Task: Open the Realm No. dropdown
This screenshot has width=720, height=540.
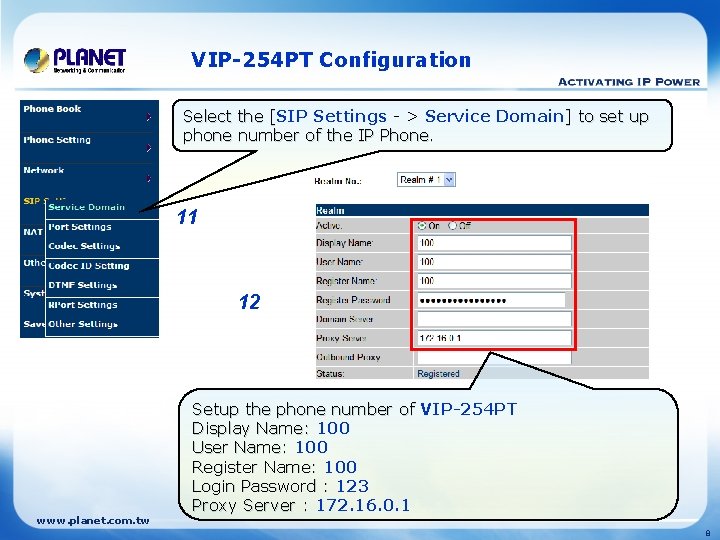Action: click(426, 180)
